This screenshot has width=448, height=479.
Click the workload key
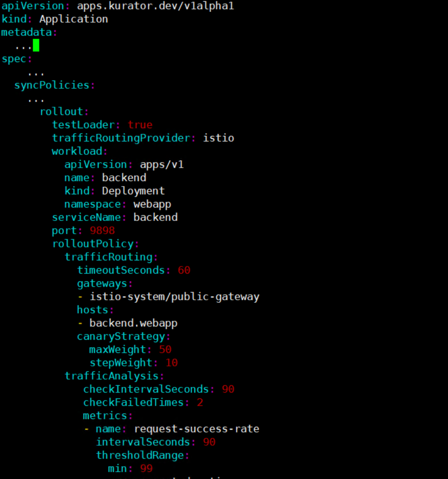pos(77,151)
